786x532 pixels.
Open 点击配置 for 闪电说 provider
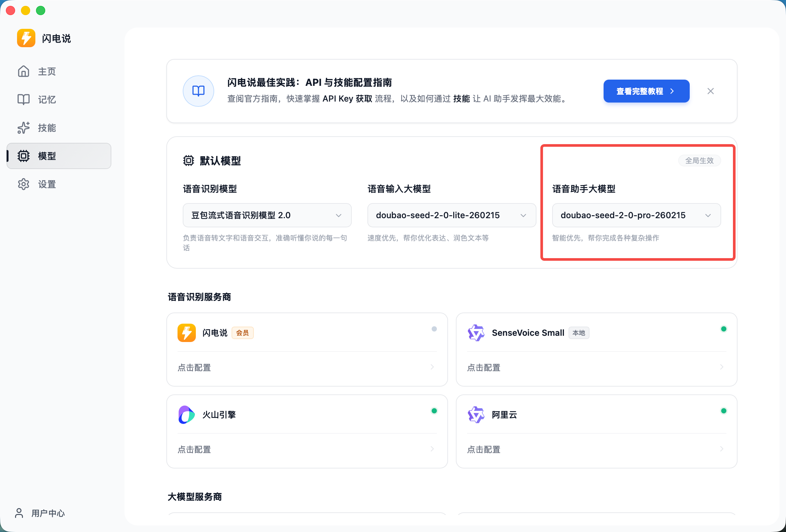(307, 368)
